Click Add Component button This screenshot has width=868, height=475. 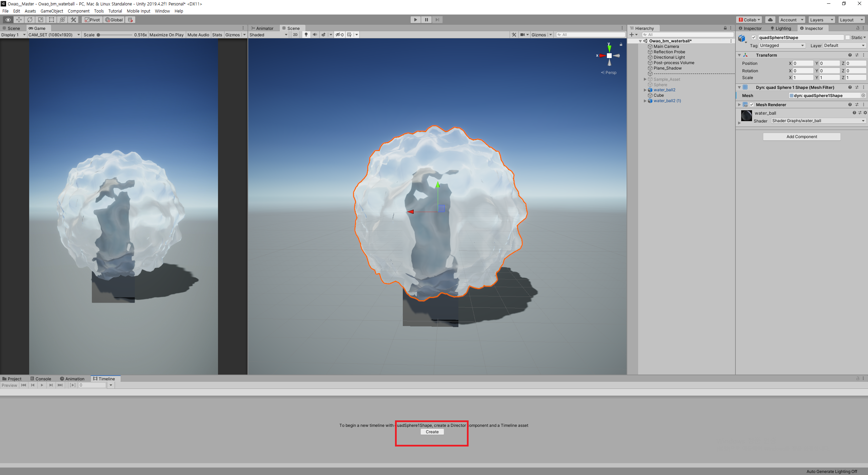pos(802,136)
